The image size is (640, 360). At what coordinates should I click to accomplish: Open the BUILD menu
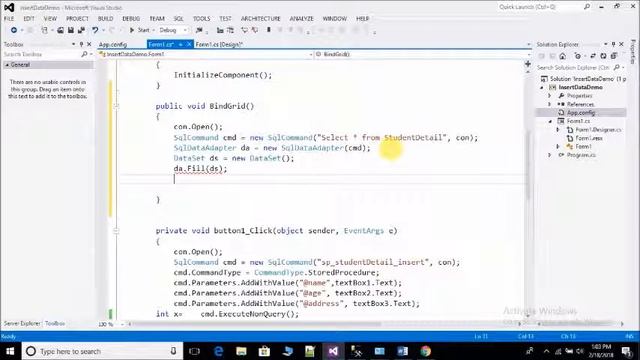pos(105,19)
